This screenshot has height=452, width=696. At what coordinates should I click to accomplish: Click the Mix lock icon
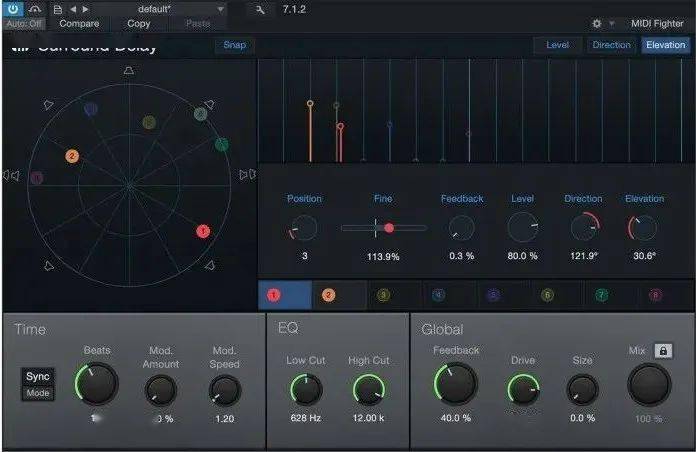click(x=662, y=351)
